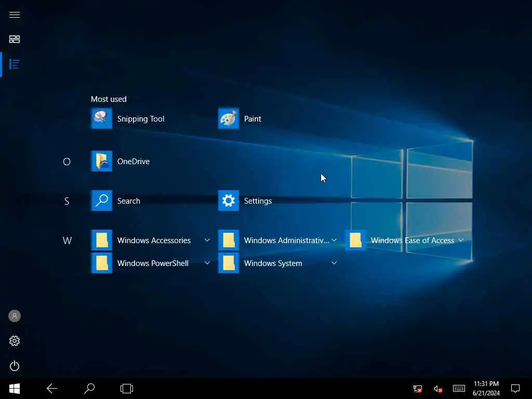Expand Windows Administrative Tools chevron
The height and width of the screenshot is (399, 532).
334,240
